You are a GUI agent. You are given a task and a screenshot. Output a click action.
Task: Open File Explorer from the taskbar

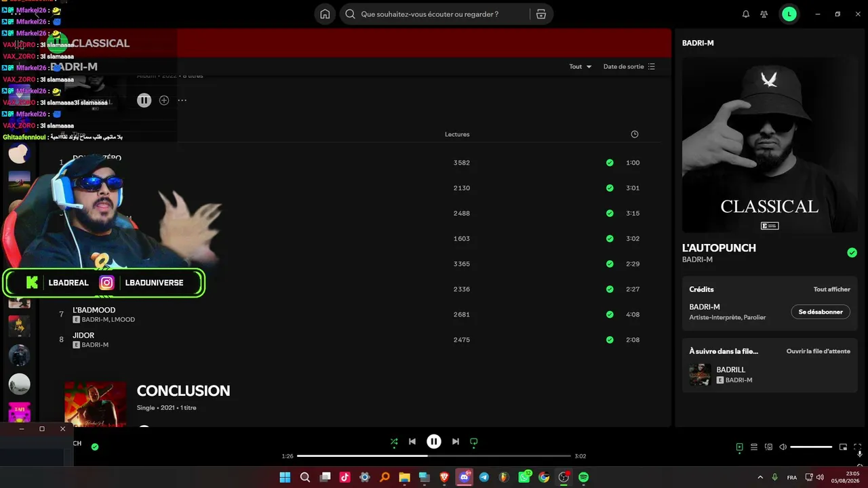tap(405, 477)
